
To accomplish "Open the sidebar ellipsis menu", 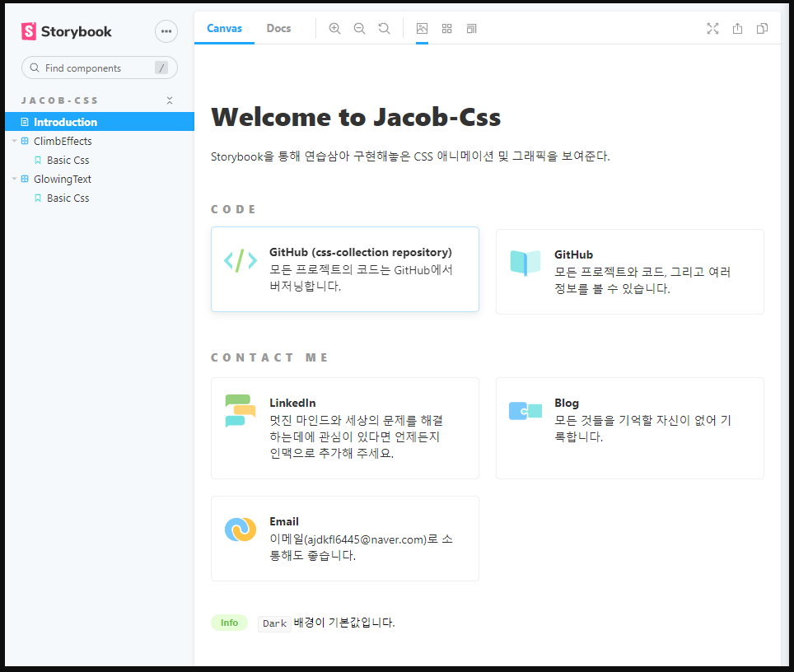I will click(166, 31).
